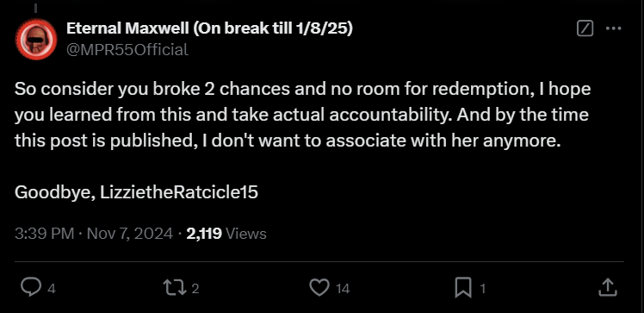Open the red circular profile avatar
The width and height of the screenshot is (644, 313).
point(36,40)
